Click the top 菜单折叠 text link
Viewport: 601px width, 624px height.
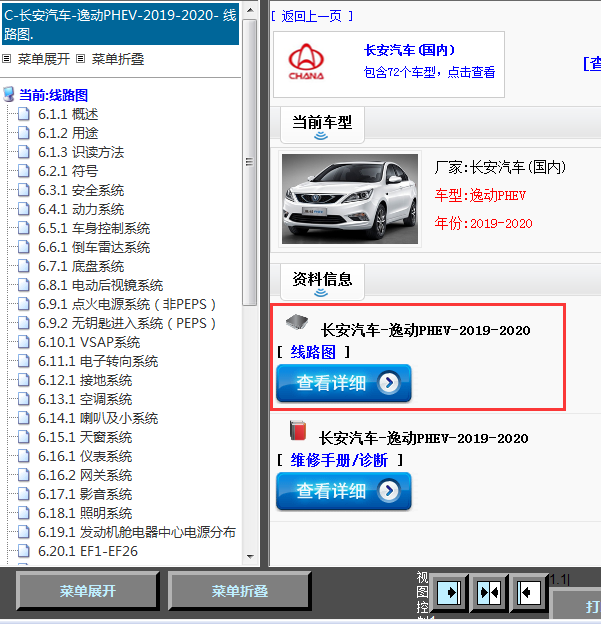(118, 59)
